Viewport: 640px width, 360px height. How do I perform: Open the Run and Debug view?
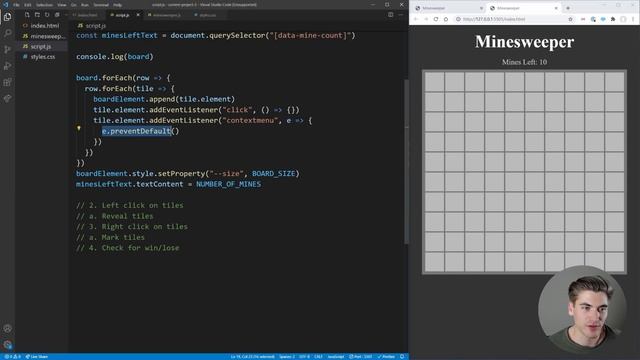(7, 66)
